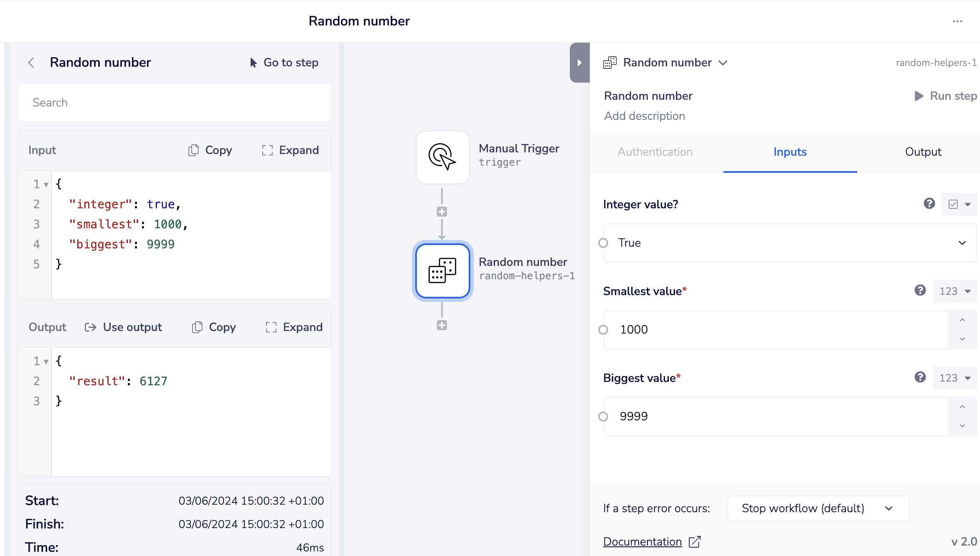This screenshot has height=556, width=980.
Task: Open the Stop workflow (default) dropdown
Action: 818,508
